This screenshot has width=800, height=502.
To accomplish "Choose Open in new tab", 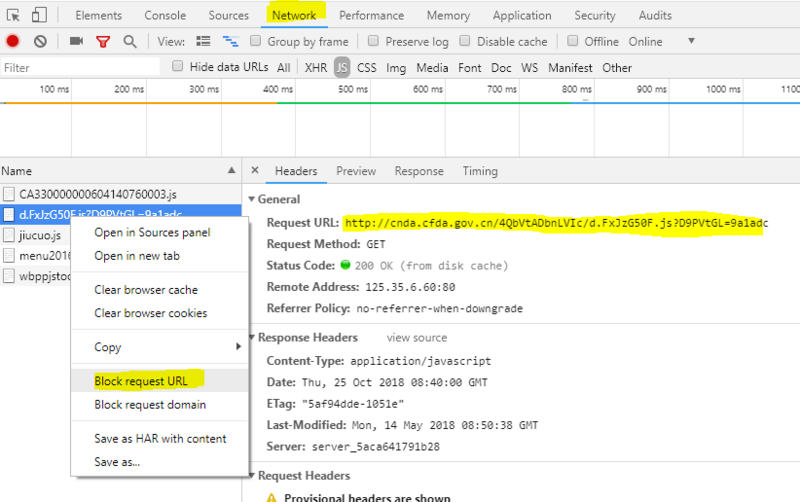I will (x=137, y=256).
